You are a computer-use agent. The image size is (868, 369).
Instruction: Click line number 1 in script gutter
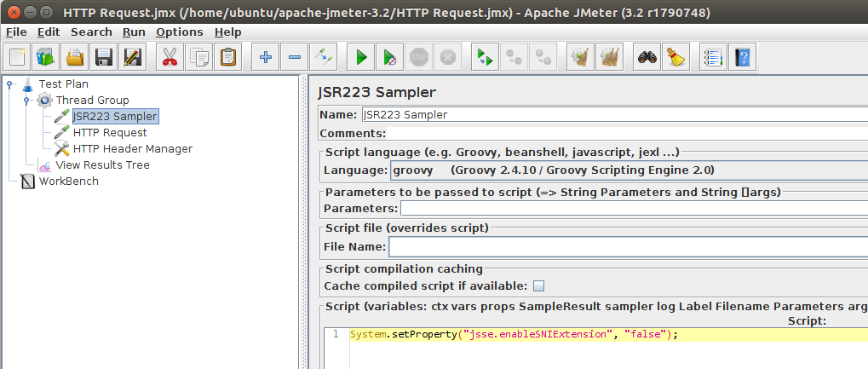pos(336,335)
